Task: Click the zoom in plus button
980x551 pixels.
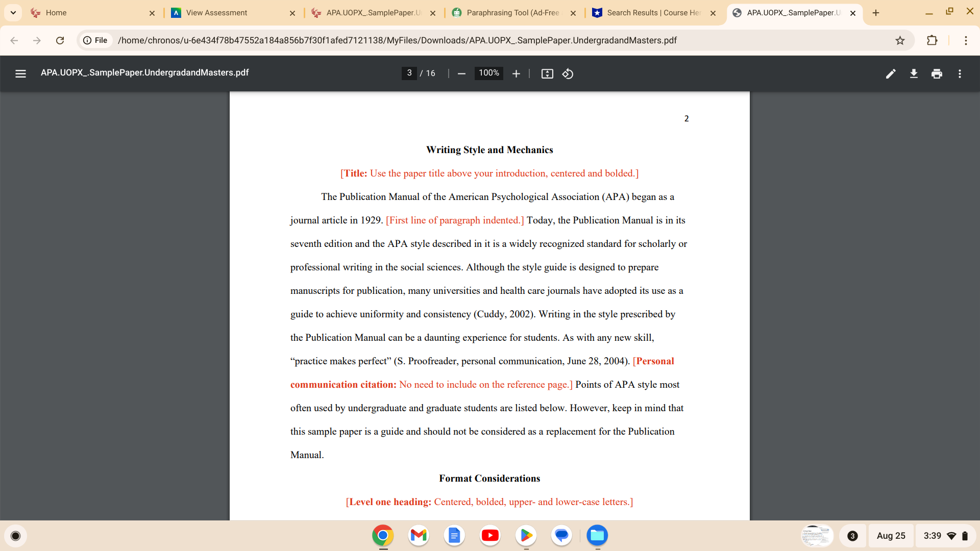Action: 516,73
